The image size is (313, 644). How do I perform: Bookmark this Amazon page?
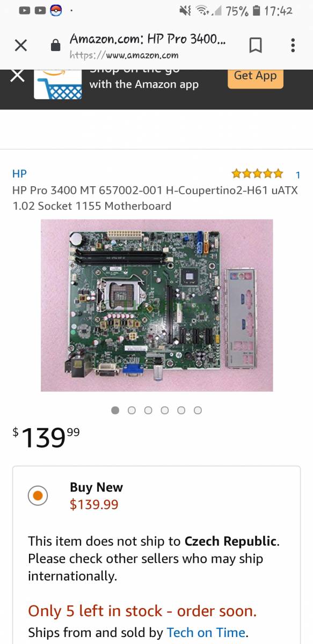point(256,46)
